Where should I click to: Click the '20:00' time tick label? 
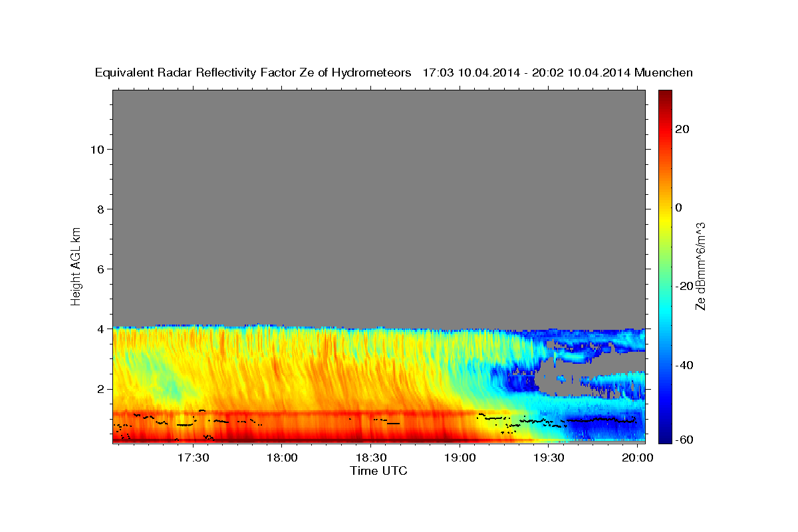pos(638,458)
